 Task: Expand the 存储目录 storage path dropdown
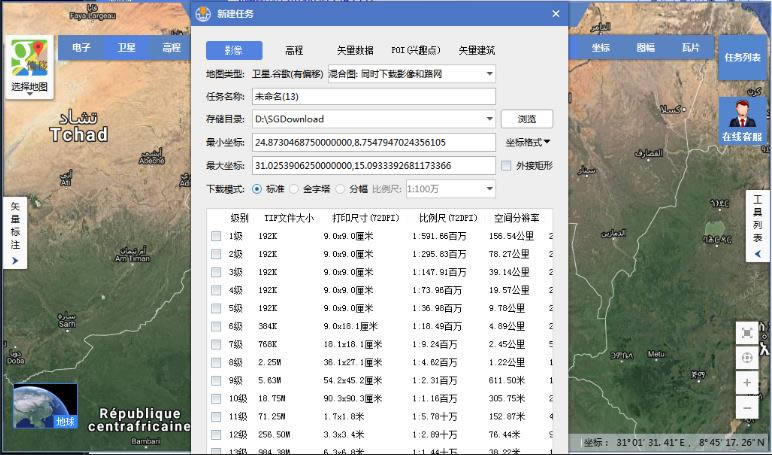click(x=489, y=119)
